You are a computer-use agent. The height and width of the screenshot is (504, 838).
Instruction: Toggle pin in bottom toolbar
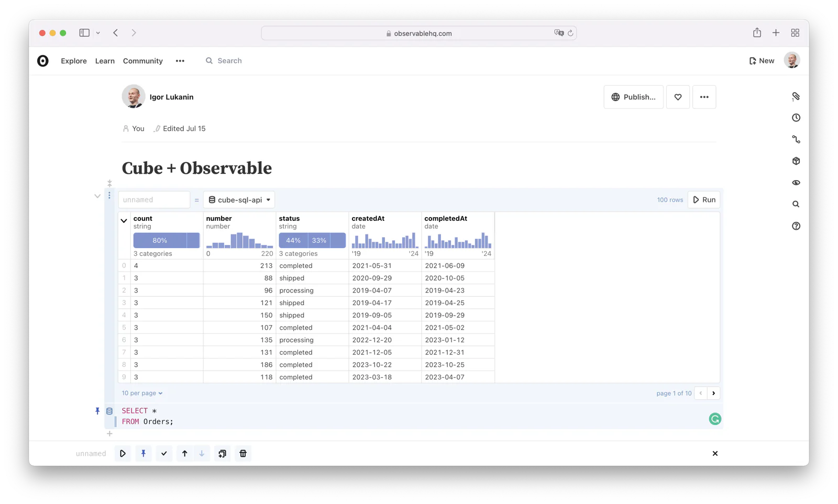[x=143, y=453]
